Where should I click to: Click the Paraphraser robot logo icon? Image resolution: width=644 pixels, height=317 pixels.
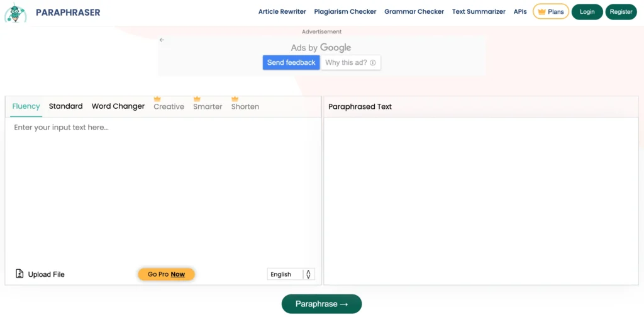16,13
